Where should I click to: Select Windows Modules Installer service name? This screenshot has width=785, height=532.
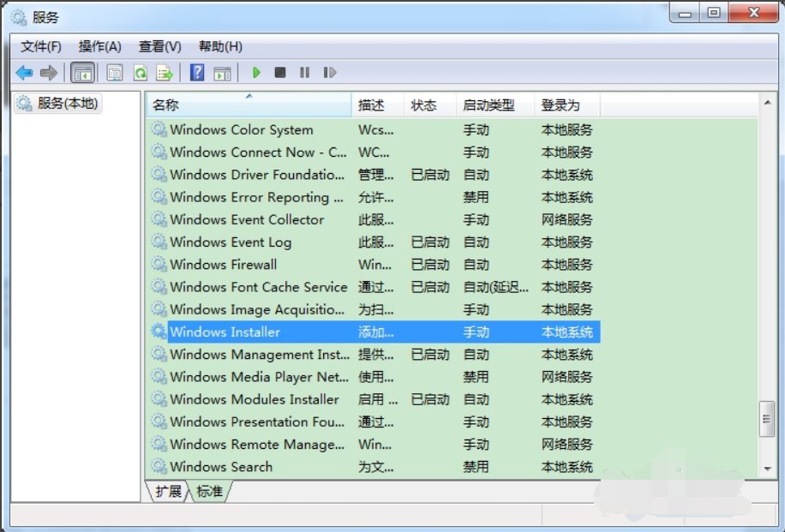tap(255, 399)
